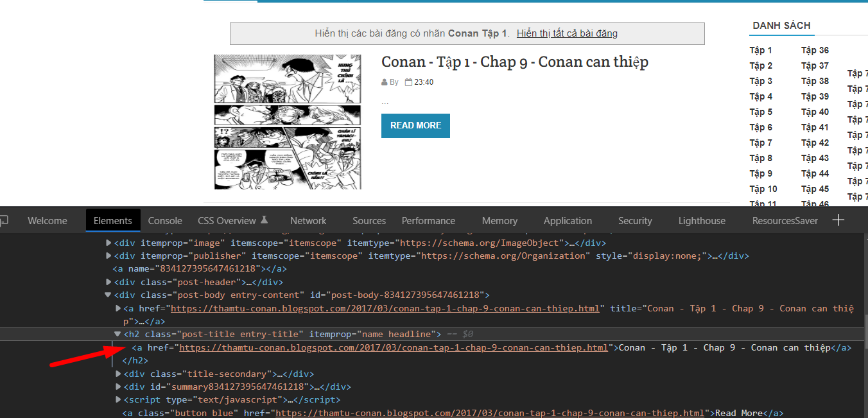Click the href URL inside the h2 anchor

[x=393, y=347]
